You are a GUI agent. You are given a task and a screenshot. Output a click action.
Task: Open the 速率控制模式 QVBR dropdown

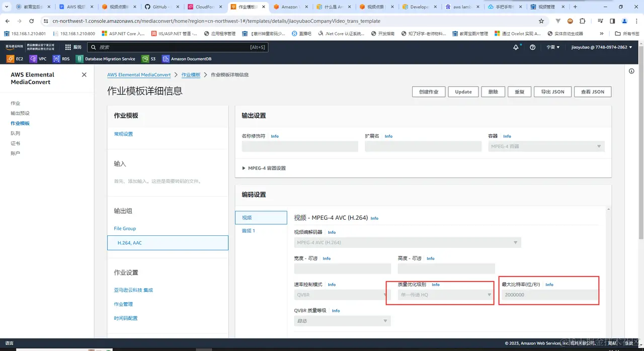click(342, 295)
